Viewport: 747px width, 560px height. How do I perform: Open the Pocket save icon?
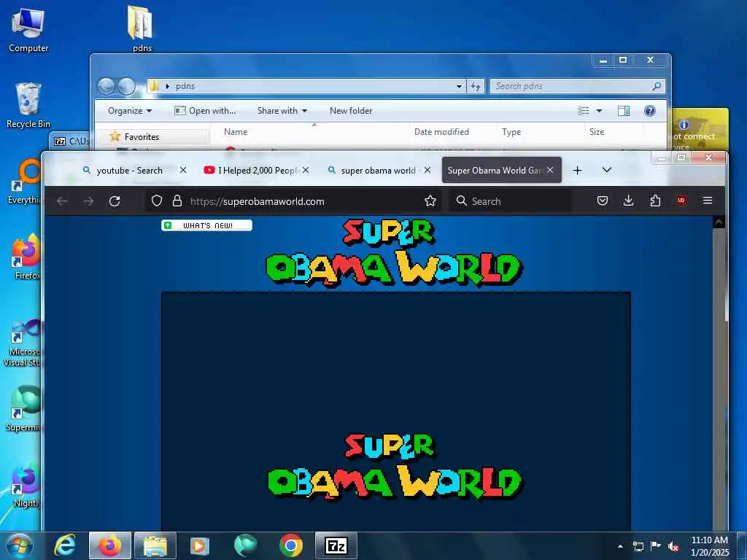pos(602,201)
